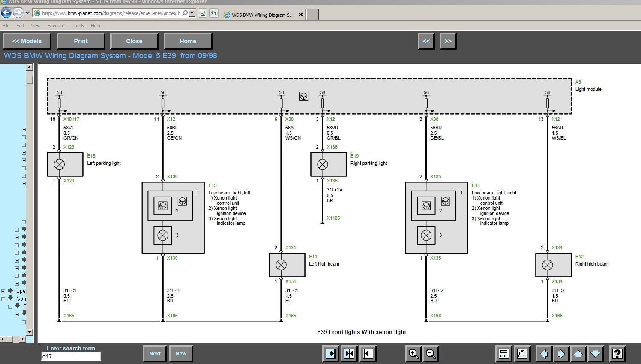Click the print diagram icon in bottom toolbar
The image size is (641, 364).
point(522,354)
